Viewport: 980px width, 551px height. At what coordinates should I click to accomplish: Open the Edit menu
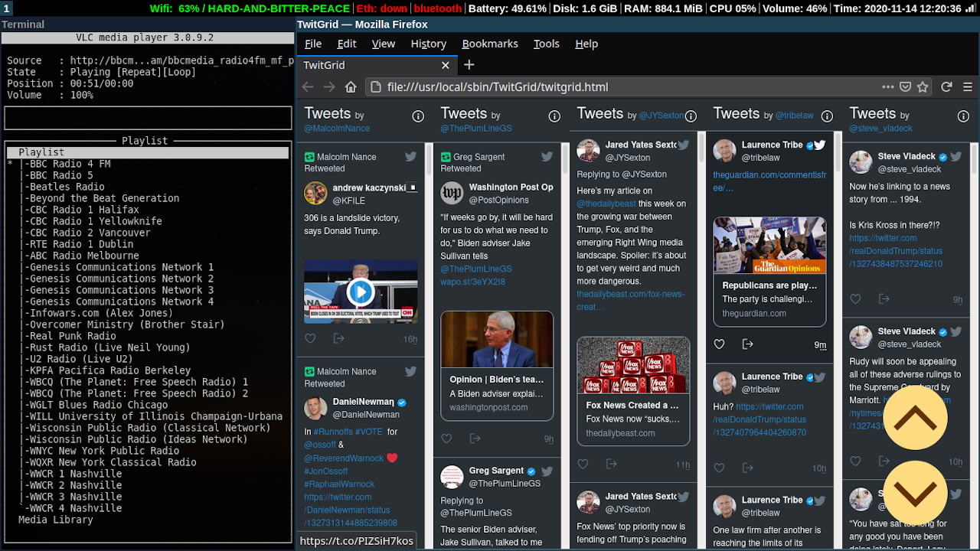[347, 44]
